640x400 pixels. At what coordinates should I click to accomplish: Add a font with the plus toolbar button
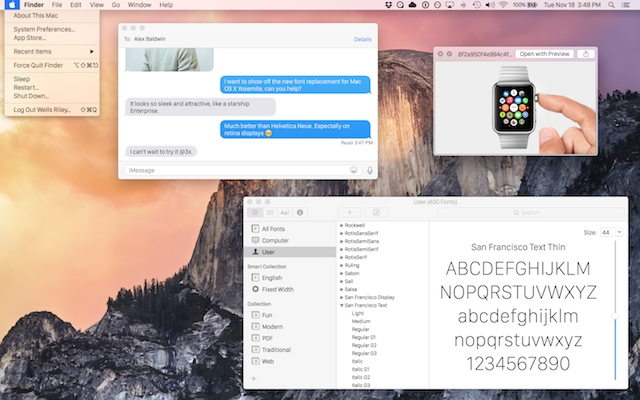(x=349, y=212)
